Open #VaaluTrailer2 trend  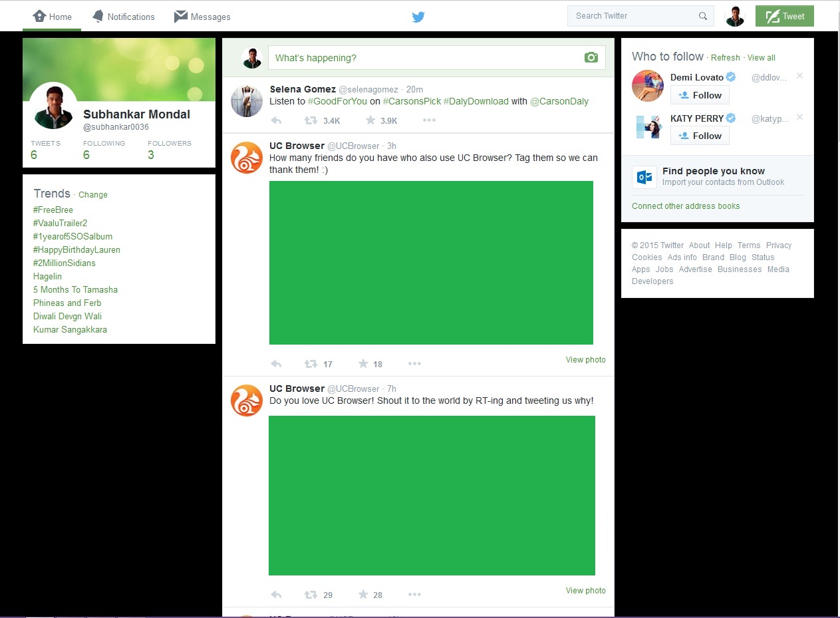61,223
